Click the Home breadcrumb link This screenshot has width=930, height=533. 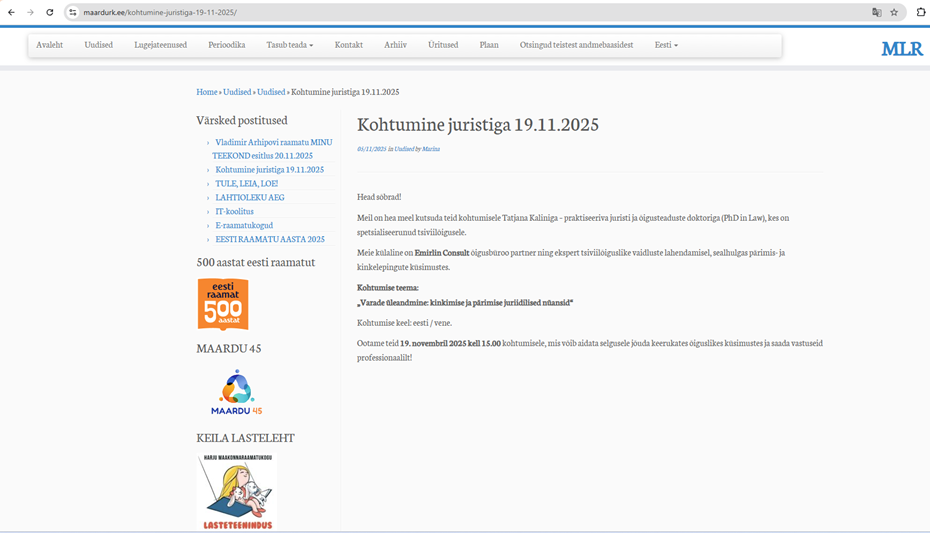(207, 92)
